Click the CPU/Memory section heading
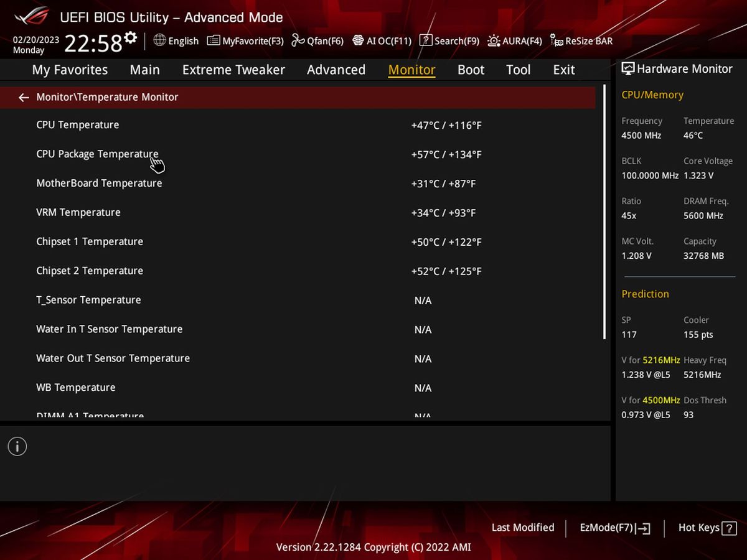The image size is (747, 560). point(652,95)
